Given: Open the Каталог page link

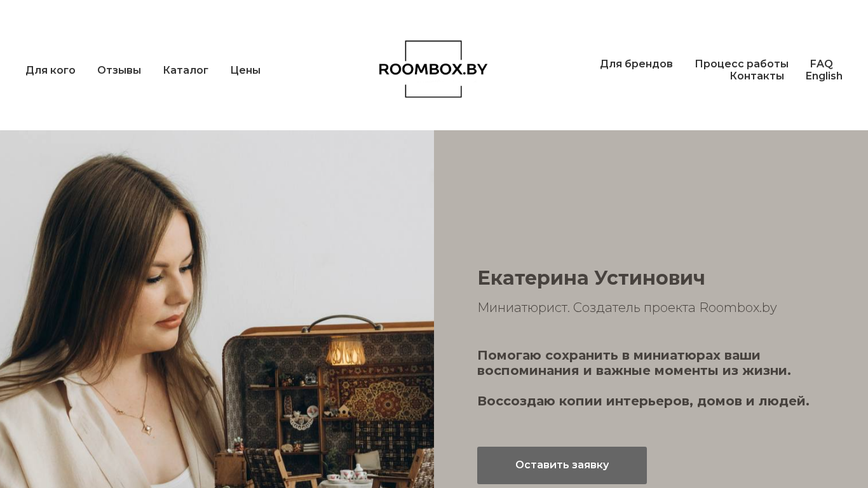Looking at the screenshot, I should 186,71.
